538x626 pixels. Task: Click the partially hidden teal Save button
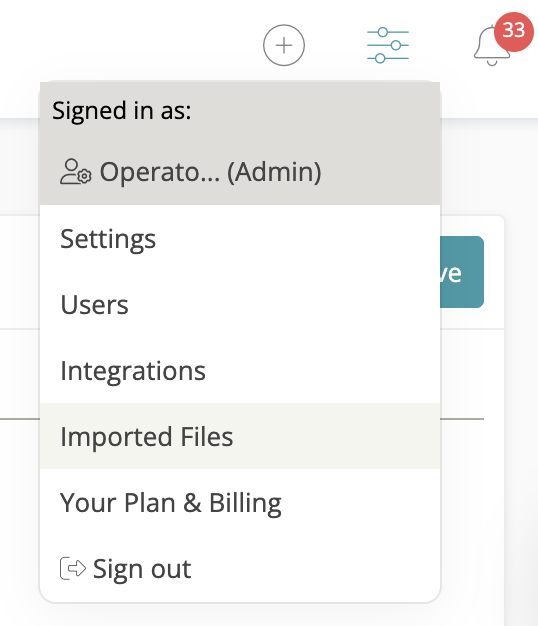pos(462,272)
